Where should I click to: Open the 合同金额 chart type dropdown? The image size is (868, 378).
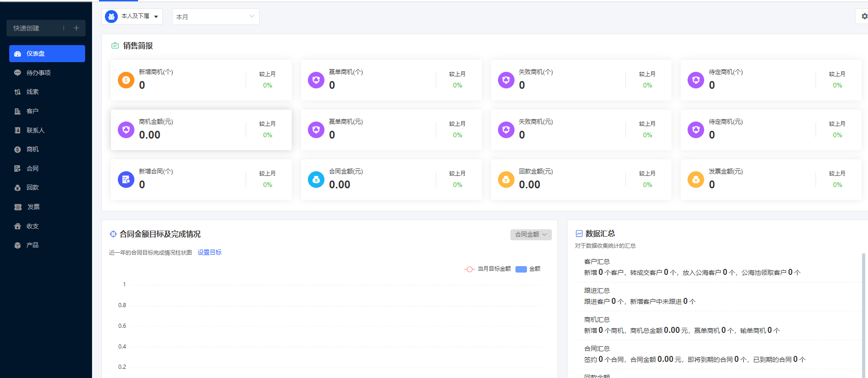531,234
